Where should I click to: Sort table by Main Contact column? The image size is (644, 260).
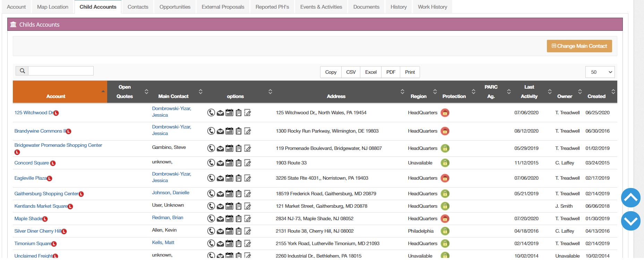tap(173, 96)
